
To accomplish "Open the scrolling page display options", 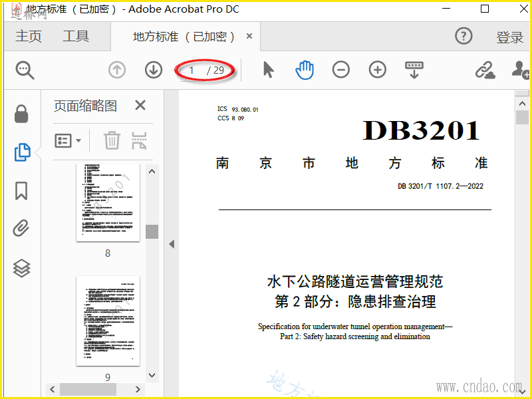I will (414, 70).
